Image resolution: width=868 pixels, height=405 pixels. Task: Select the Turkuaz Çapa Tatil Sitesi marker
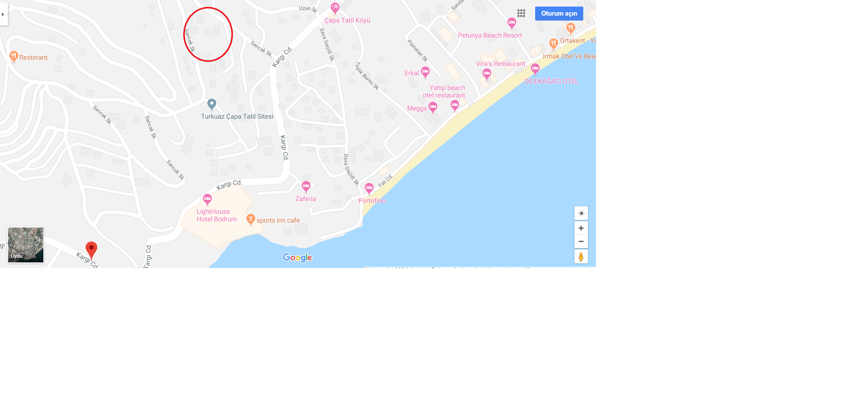tap(212, 104)
